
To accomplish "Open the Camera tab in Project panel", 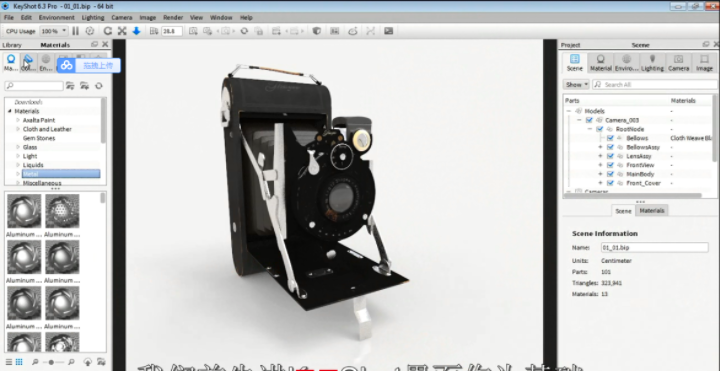I will coord(678,62).
